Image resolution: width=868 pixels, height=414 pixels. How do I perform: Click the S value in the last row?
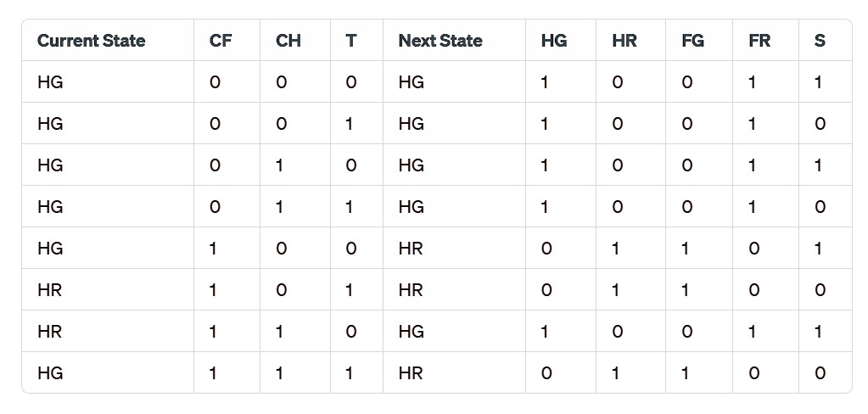click(820, 373)
